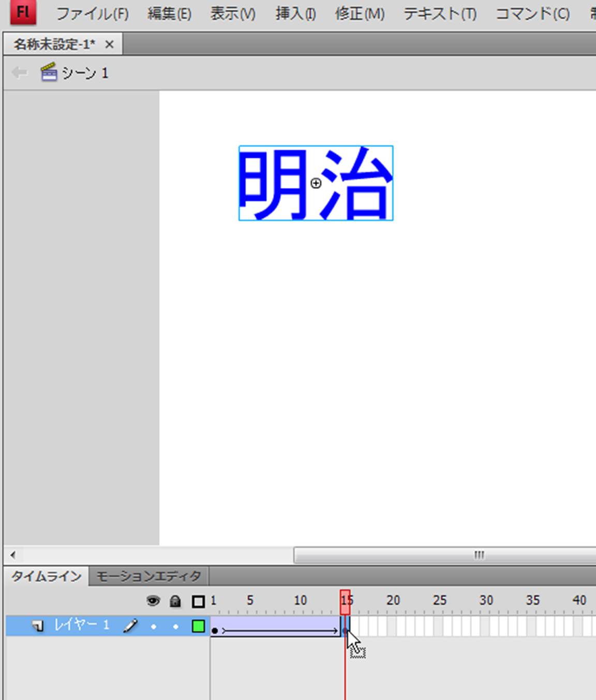Click the green outline color swatch of レイヤー 1
The height and width of the screenshot is (700, 596).
(198, 626)
